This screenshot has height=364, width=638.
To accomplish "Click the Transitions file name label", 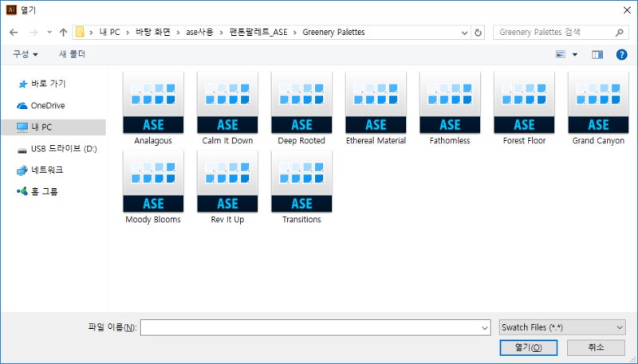I will point(301,219).
